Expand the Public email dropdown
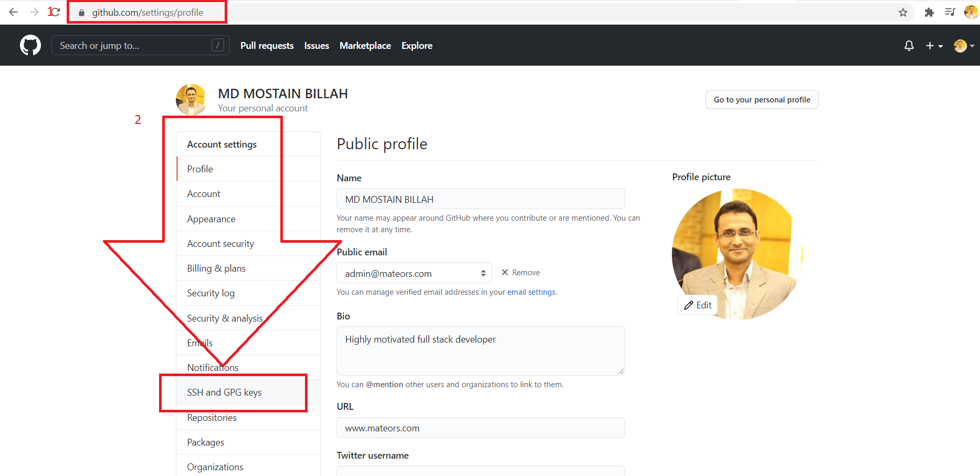980x476 pixels. click(414, 273)
